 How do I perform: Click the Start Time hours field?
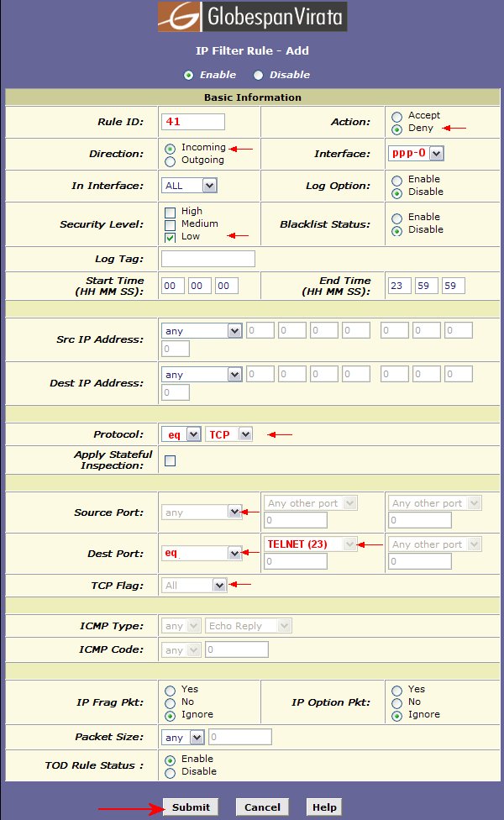(172, 286)
